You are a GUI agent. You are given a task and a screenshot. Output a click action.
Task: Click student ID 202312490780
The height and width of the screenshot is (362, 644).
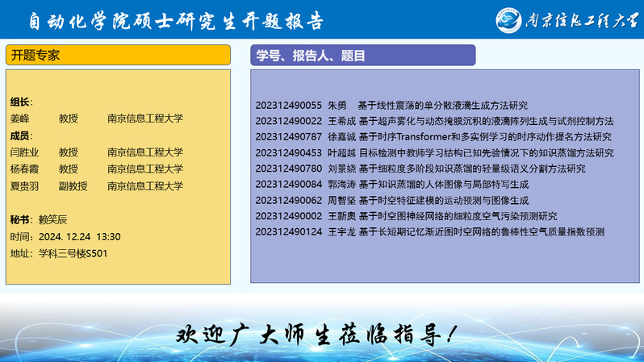tap(288, 169)
